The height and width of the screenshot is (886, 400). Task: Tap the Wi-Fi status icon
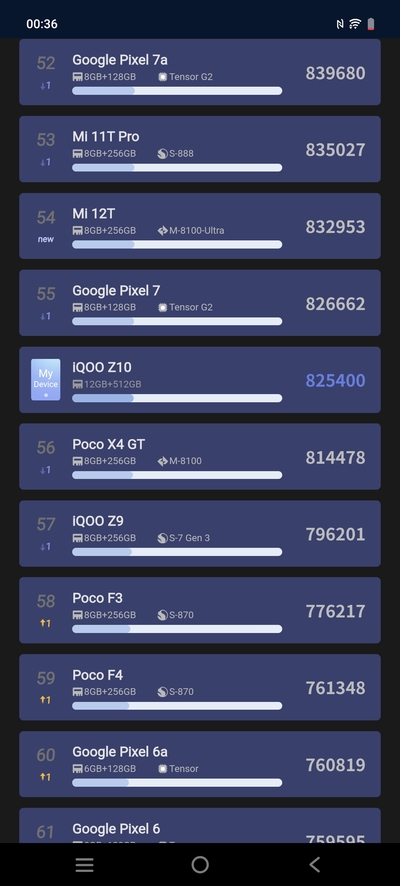[355, 24]
